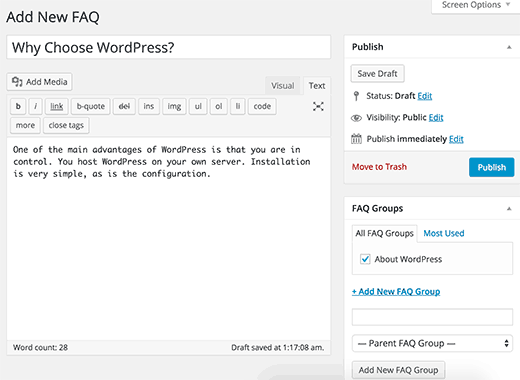520x380 pixels.
Task: Open the Parent FAQ Group dropdown
Action: click(x=432, y=343)
